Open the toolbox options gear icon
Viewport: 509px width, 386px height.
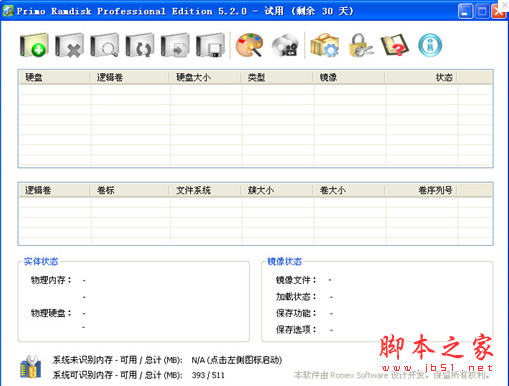click(x=324, y=45)
